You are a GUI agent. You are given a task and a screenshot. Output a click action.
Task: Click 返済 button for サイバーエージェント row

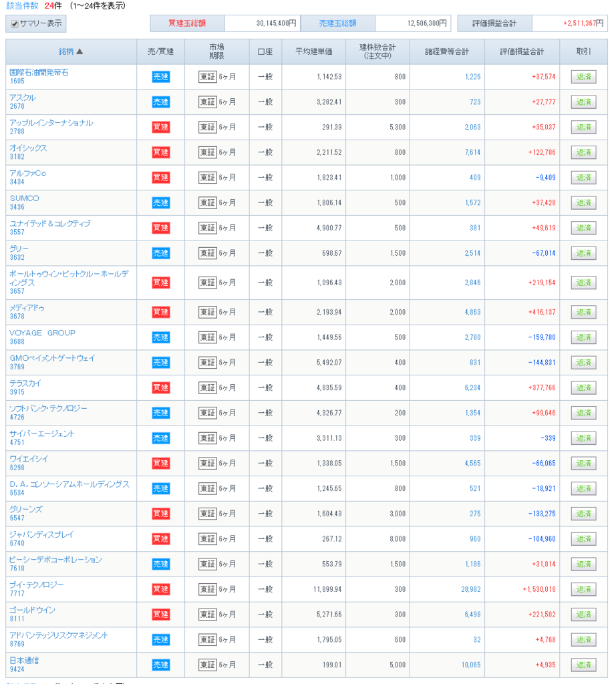tap(583, 438)
